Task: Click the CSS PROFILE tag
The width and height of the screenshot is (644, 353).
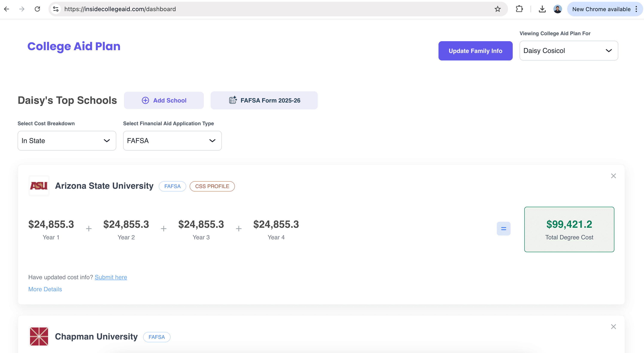Action: pos(212,186)
